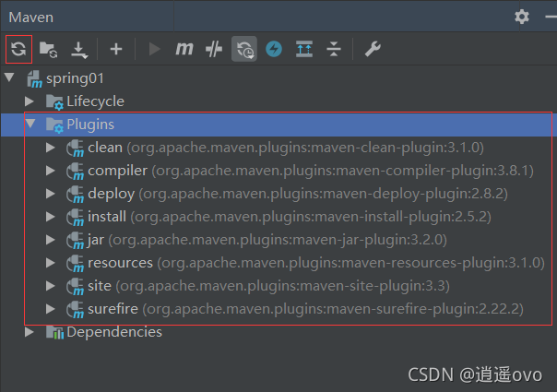Expand the install plugin goals

coord(51,217)
